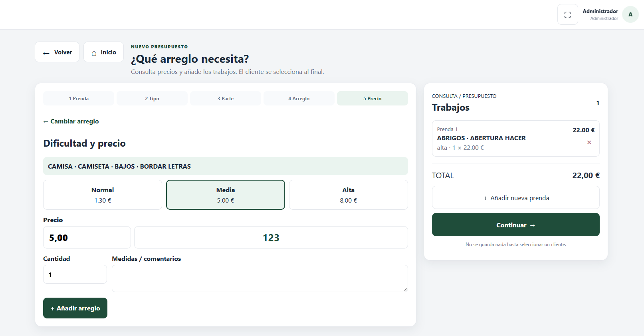
Task: Select step 5 Precio tab
Action: pos(373,99)
